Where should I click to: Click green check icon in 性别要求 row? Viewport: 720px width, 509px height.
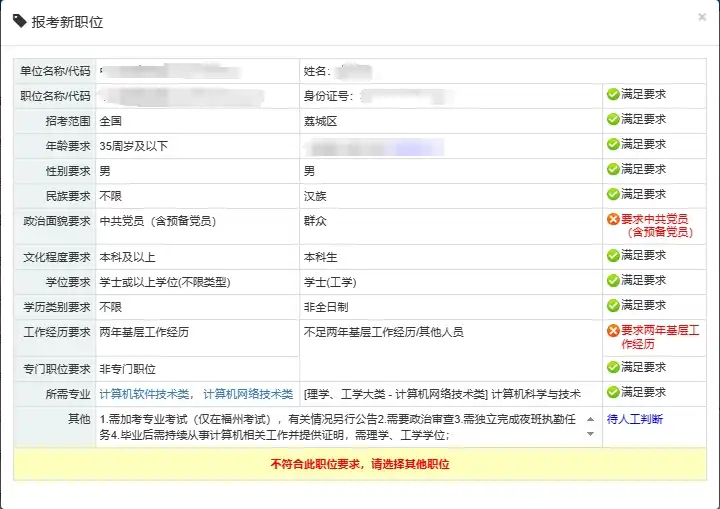coord(613,169)
